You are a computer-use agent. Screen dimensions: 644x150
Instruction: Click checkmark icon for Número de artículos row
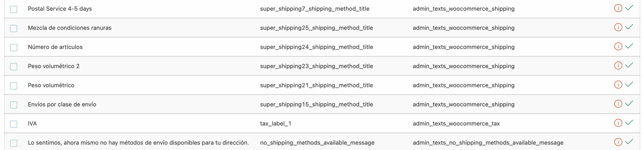tap(629, 46)
